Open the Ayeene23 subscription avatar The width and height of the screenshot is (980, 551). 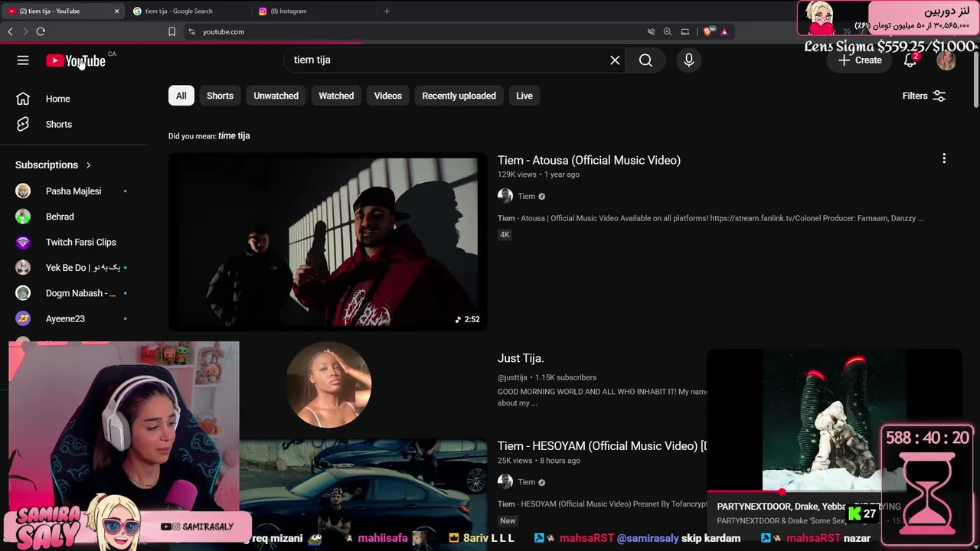tap(23, 318)
